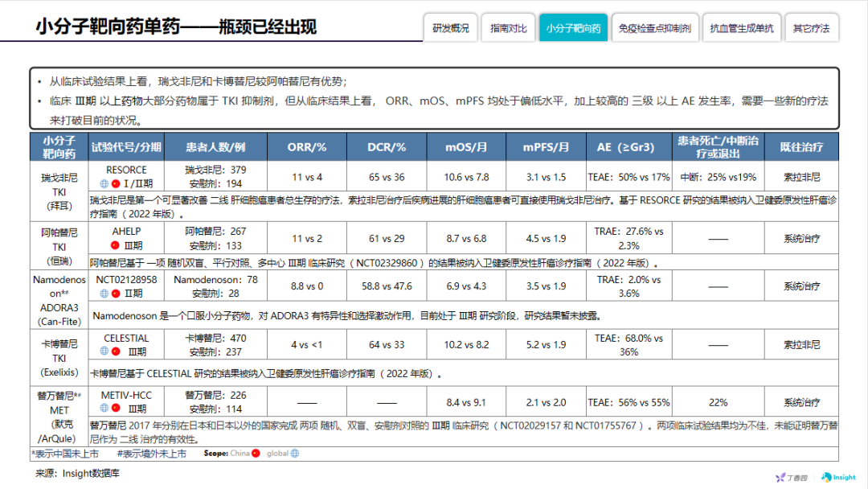Click the red dot in the CELESTIAL row
This screenshot has width=868, height=489.
(x=116, y=351)
